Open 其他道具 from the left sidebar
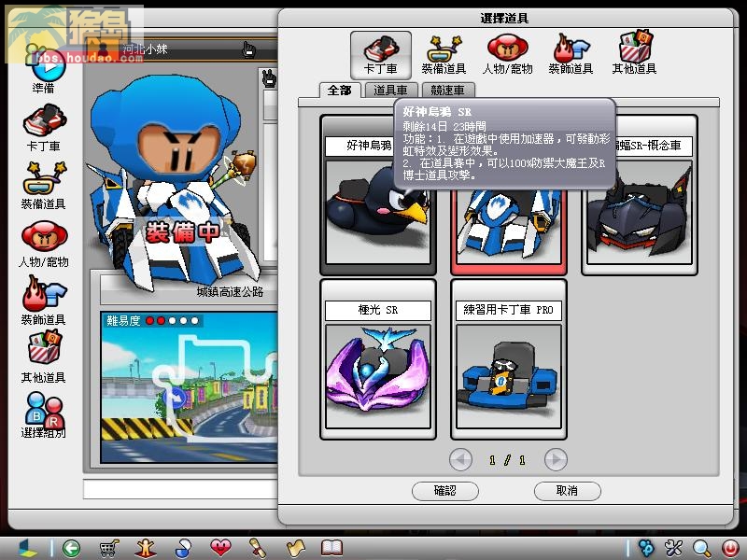This screenshot has height=560, width=747. 43,357
